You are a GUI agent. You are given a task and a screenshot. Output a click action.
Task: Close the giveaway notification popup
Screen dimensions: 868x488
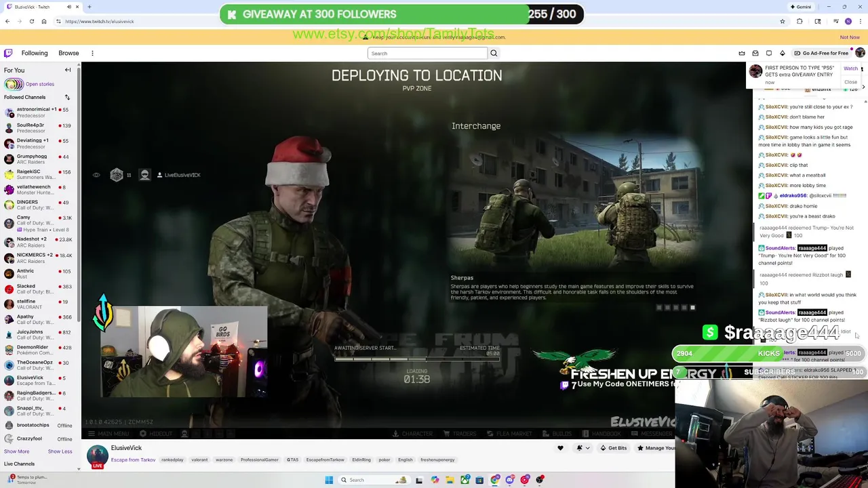coord(850,82)
